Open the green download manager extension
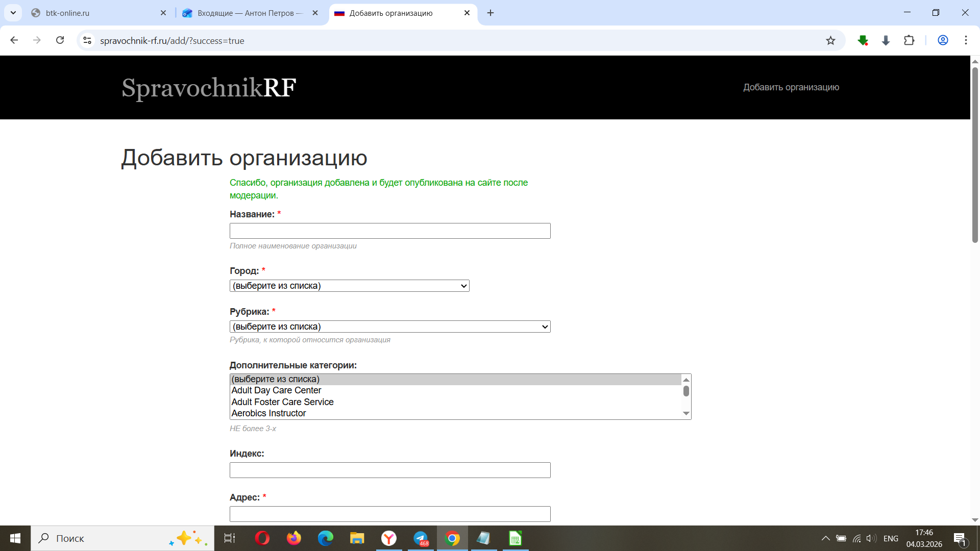The height and width of the screenshot is (551, 980). point(863,40)
